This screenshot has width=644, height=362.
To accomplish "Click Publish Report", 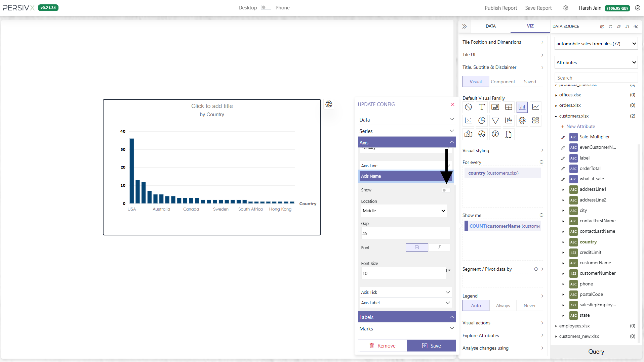I will [501, 8].
